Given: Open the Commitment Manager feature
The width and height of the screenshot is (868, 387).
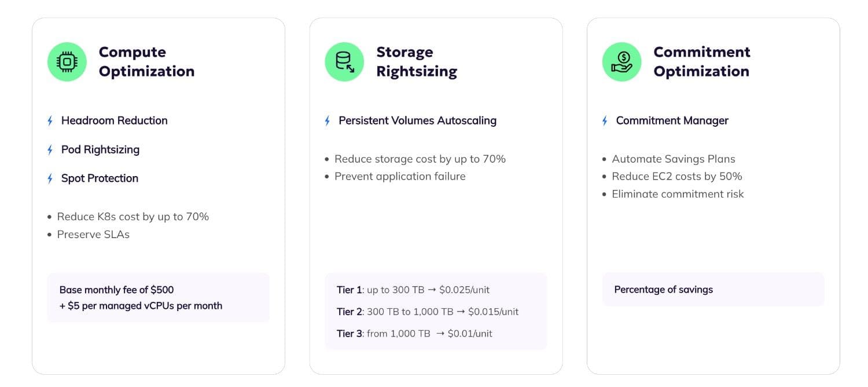Looking at the screenshot, I should point(672,121).
